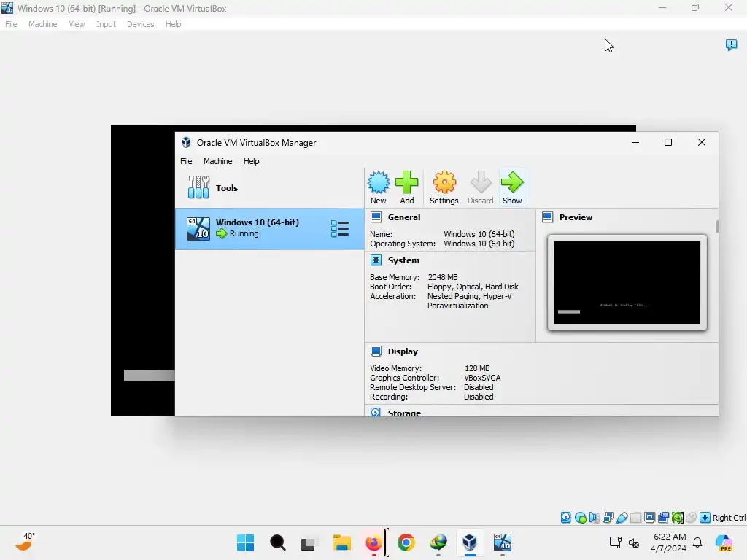Screen dimensions: 747x560
Task: Click the Add machine green plus icon
Action: [407, 187]
